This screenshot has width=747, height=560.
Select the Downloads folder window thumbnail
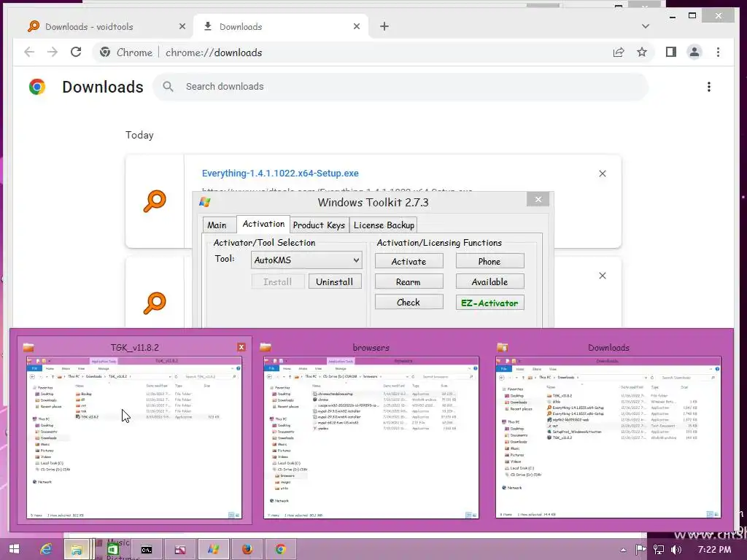tap(608, 437)
